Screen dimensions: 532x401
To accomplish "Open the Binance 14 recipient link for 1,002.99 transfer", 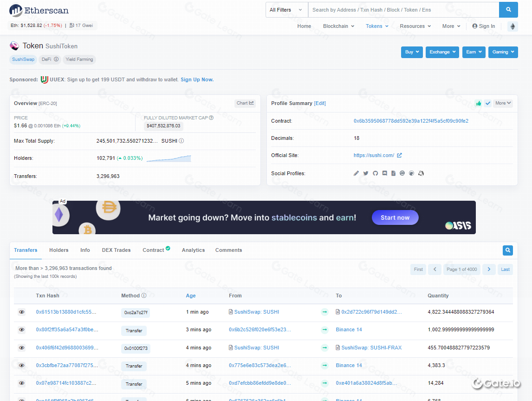I will tap(349, 330).
